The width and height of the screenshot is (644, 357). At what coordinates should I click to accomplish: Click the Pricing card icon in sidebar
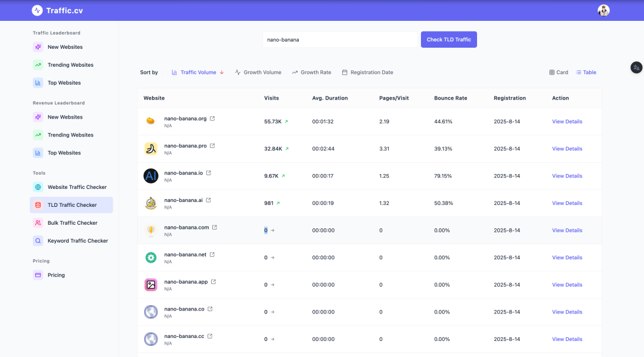tap(38, 275)
